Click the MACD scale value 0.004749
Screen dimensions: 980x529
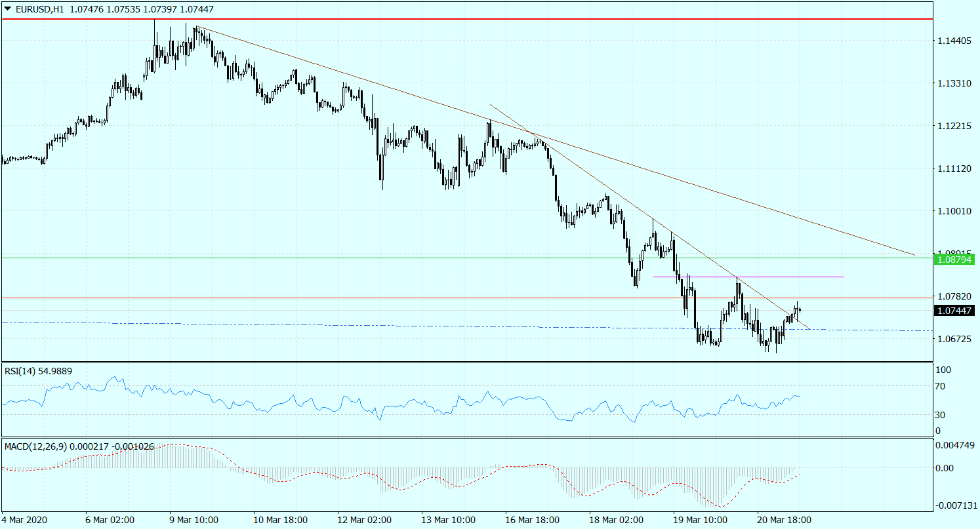955,445
